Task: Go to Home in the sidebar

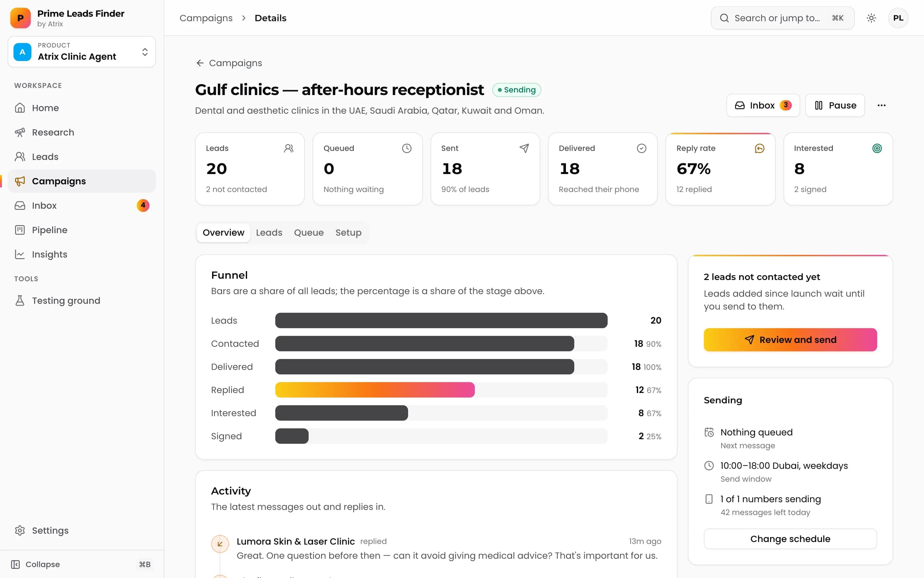Action: tap(82, 108)
